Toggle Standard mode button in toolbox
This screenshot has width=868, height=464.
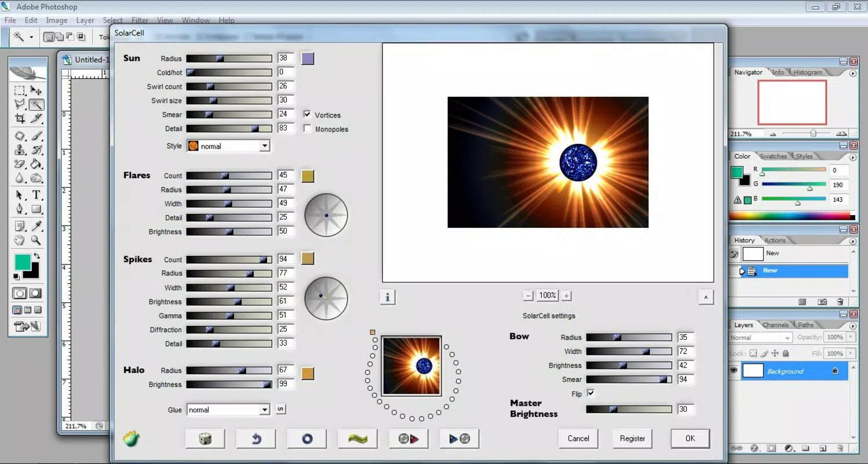pyautogui.click(x=20, y=293)
